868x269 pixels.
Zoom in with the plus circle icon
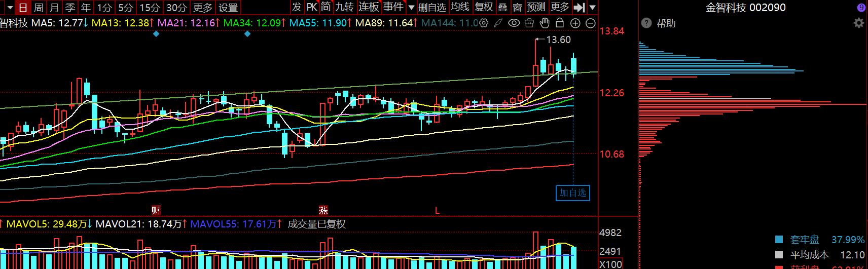click(575, 23)
